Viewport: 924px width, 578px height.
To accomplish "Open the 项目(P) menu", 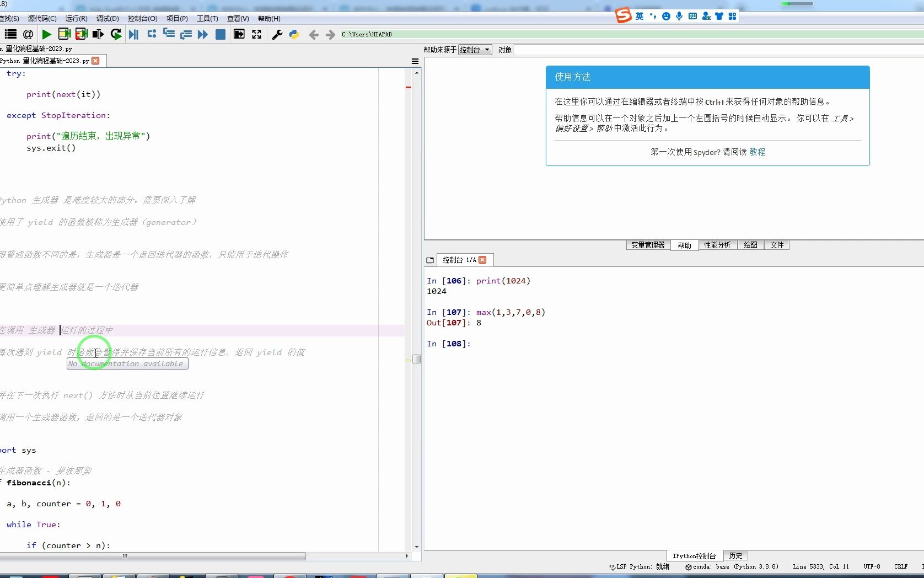I will tap(177, 19).
